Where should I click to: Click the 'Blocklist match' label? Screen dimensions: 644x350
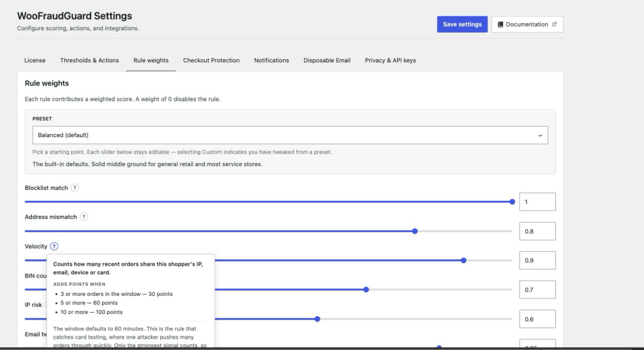[x=46, y=188]
